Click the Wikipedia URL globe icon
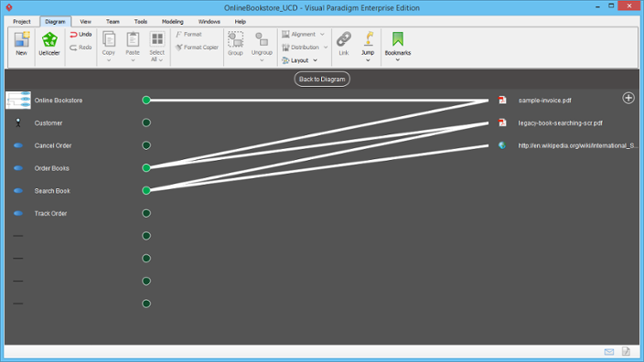This screenshot has height=362, width=644. tap(502, 145)
